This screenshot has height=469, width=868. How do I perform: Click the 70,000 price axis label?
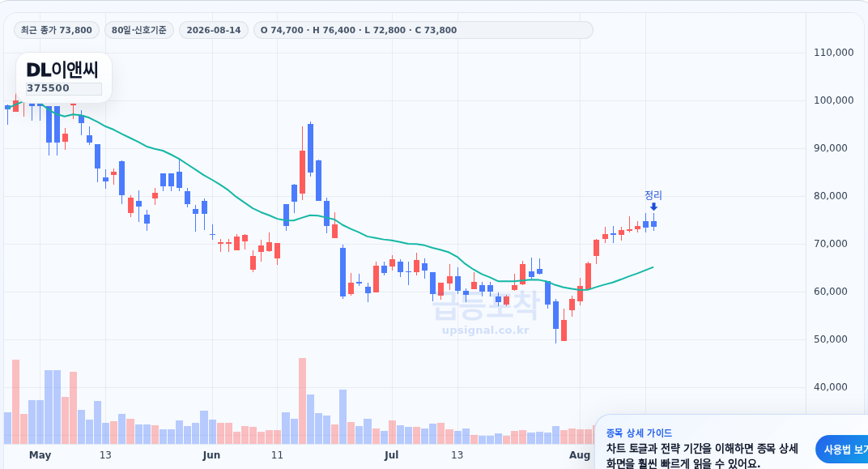point(831,244)
